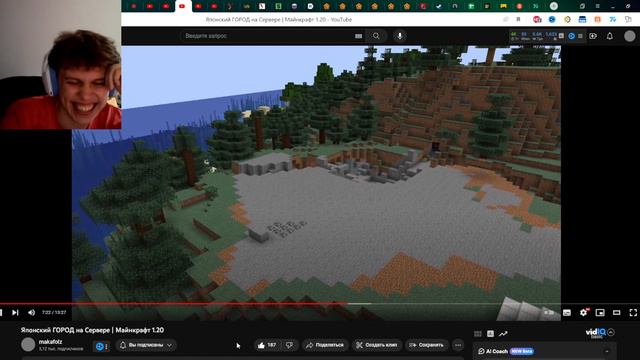Open the YouTube account avatar menu
This screenshot has height=360, width=640.
coord(630,36)
